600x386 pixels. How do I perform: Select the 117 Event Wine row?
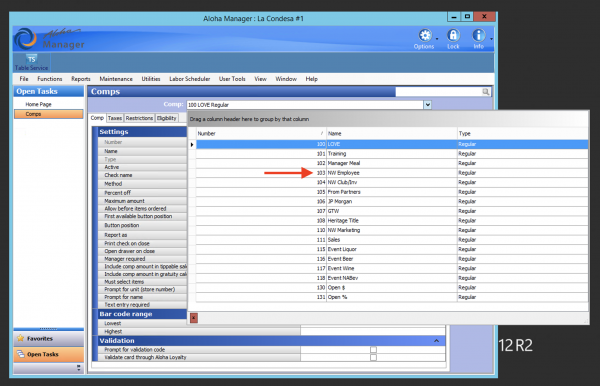[392, 269]
